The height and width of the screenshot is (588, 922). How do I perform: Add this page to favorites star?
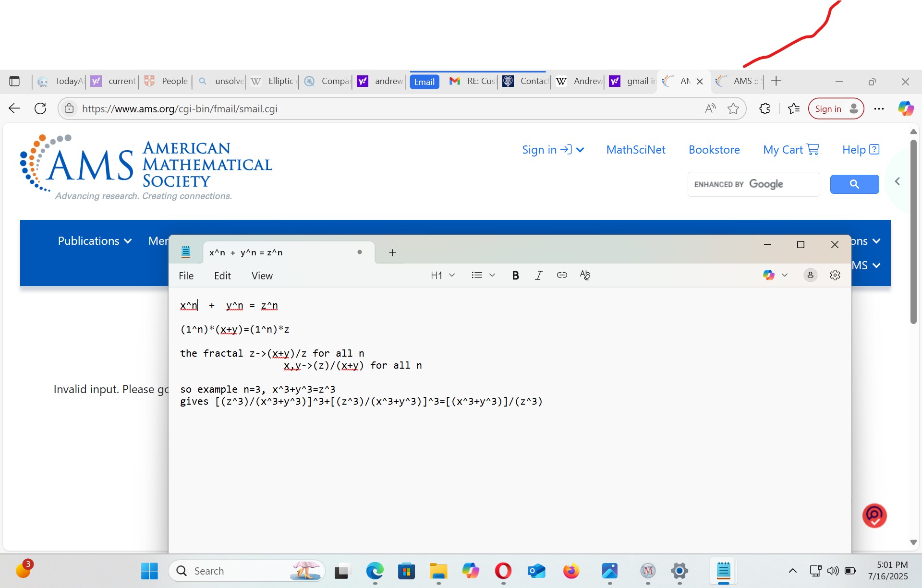click(733, 109)
